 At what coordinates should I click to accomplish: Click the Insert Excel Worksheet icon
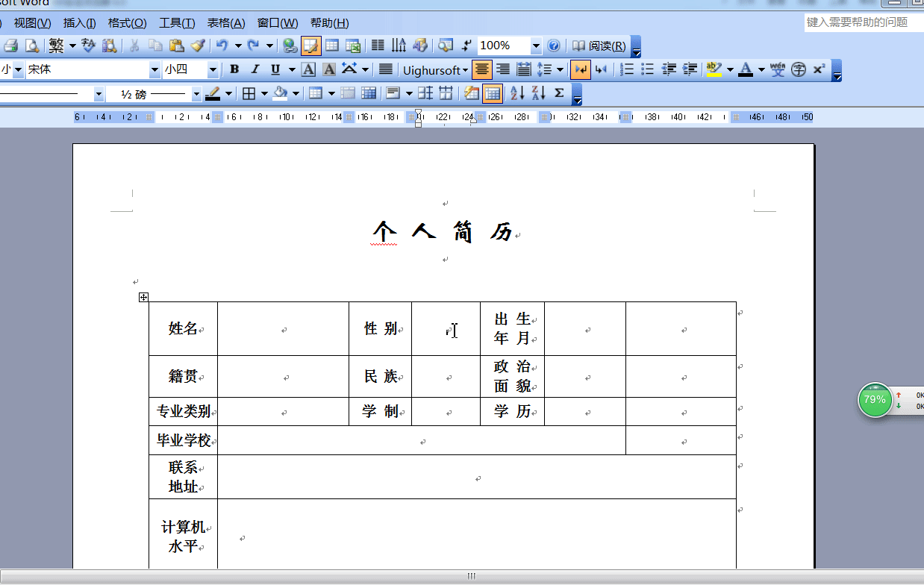click(x=352, y=46)
